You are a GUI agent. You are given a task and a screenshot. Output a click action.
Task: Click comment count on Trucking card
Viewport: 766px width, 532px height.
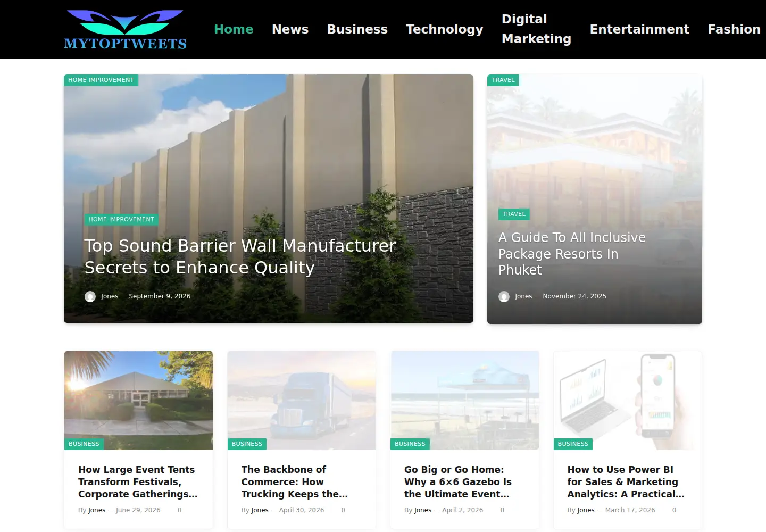tap(343, 510)
